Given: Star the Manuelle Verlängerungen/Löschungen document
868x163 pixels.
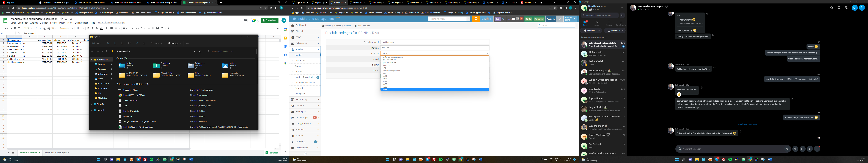Looking at the screenshot, I should coord(62,19).
